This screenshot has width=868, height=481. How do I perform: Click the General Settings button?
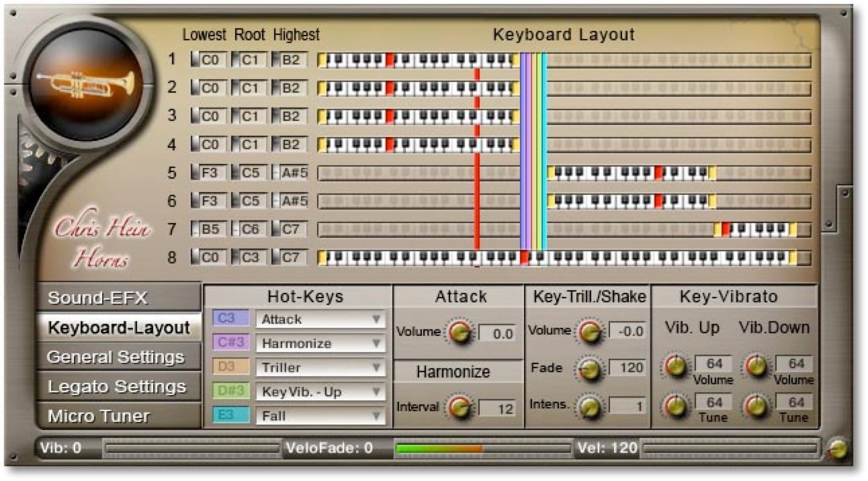[118, 357]
